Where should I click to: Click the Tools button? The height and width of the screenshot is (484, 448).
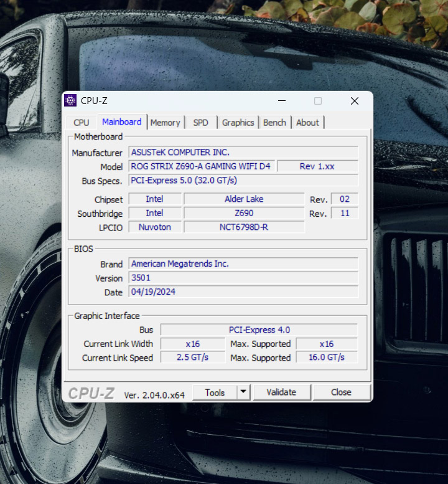pos(215,392)
